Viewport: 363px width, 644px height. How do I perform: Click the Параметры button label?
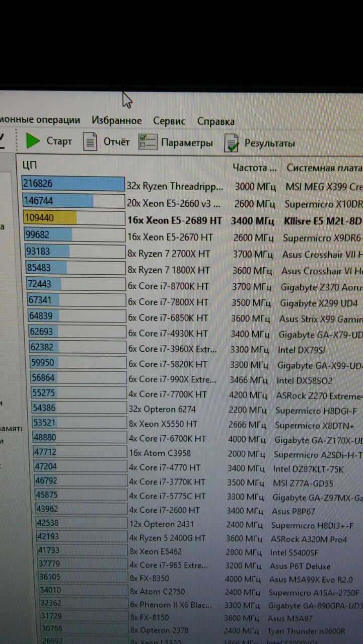coord(187,143)
